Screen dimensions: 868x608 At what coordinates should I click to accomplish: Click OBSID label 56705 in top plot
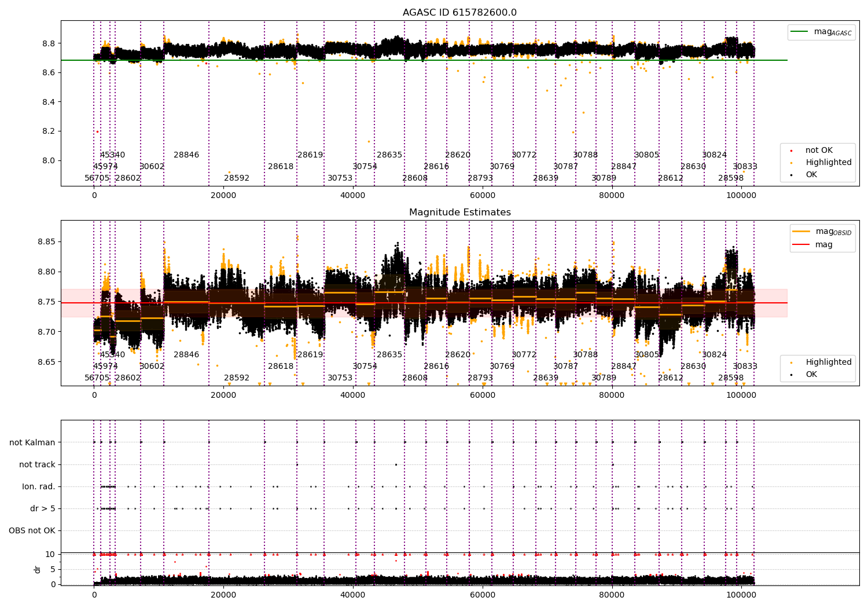tap(97, 178)
